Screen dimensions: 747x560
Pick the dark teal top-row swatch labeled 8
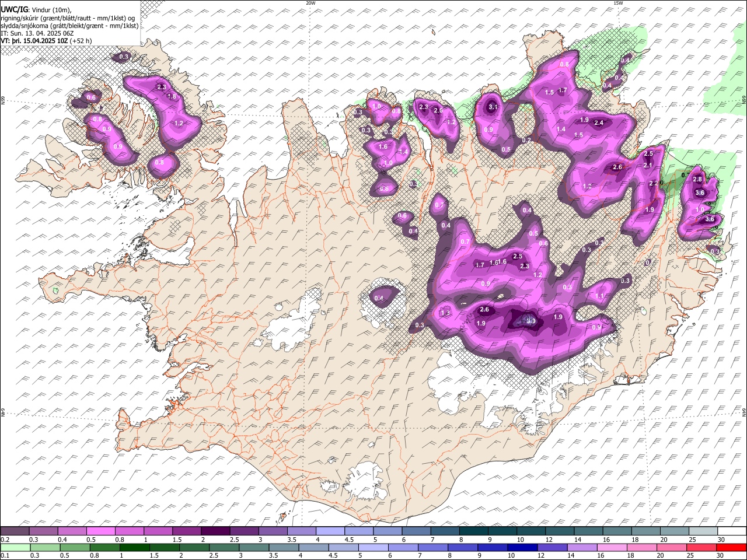tap(473, 531)
